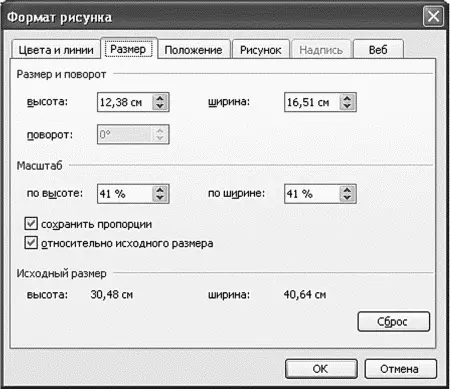The width and height of the screenshot is (450, 389).
Task: Close the Формат рисунка dialog
Action: 433,16
